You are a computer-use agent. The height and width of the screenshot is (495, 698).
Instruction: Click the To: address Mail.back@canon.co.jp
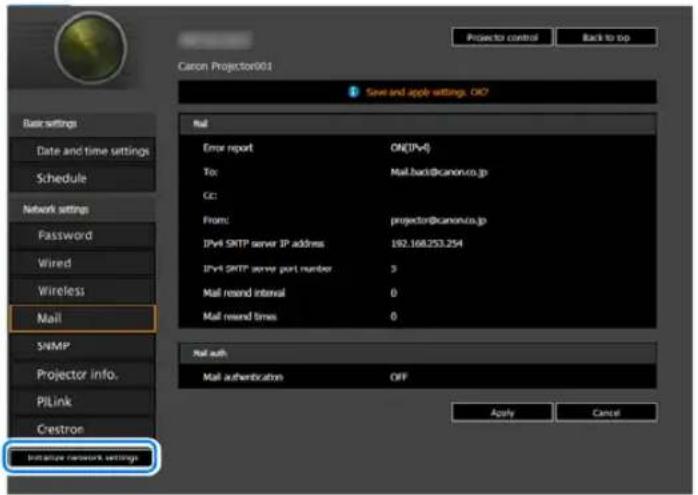point(438,172)
